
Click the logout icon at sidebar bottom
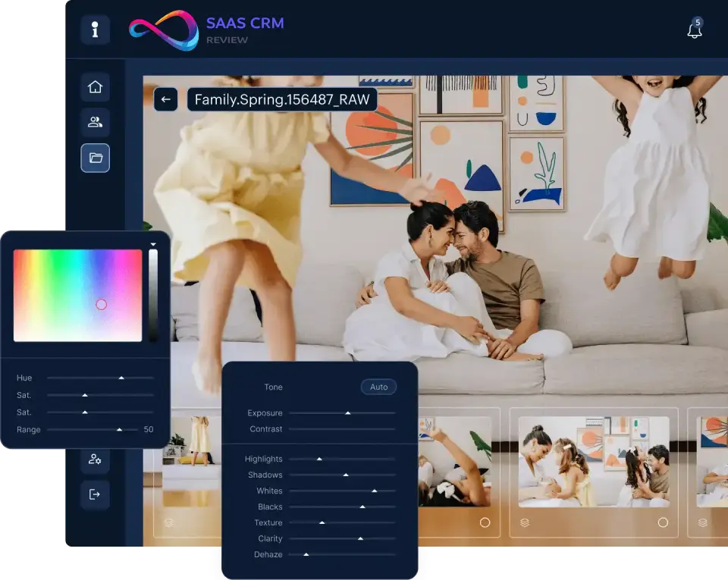coord(95,495)
